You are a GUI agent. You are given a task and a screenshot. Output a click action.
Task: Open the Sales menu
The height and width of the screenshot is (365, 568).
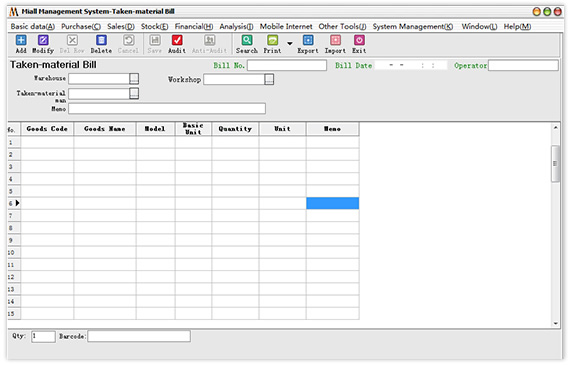[121, 26]
